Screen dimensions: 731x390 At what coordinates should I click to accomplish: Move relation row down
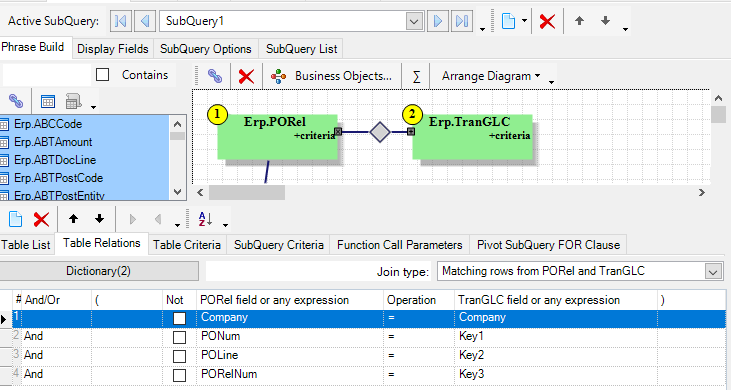(99, 219)
